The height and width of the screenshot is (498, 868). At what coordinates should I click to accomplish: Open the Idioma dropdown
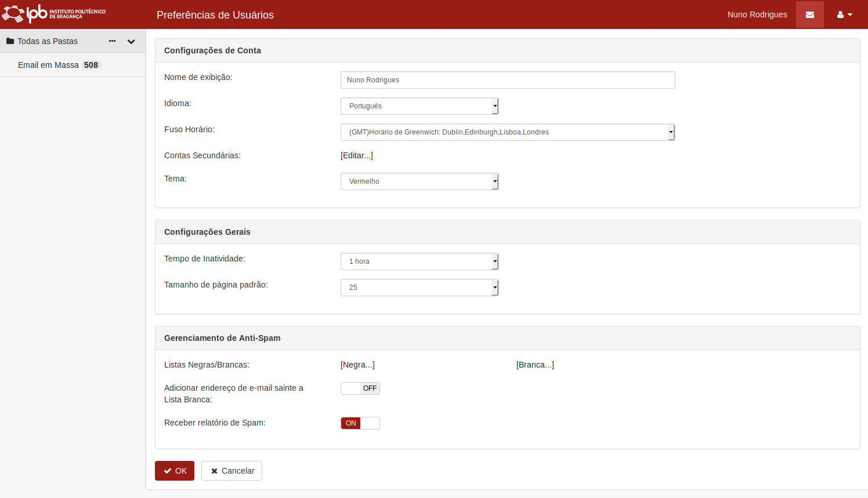(419, 106)
